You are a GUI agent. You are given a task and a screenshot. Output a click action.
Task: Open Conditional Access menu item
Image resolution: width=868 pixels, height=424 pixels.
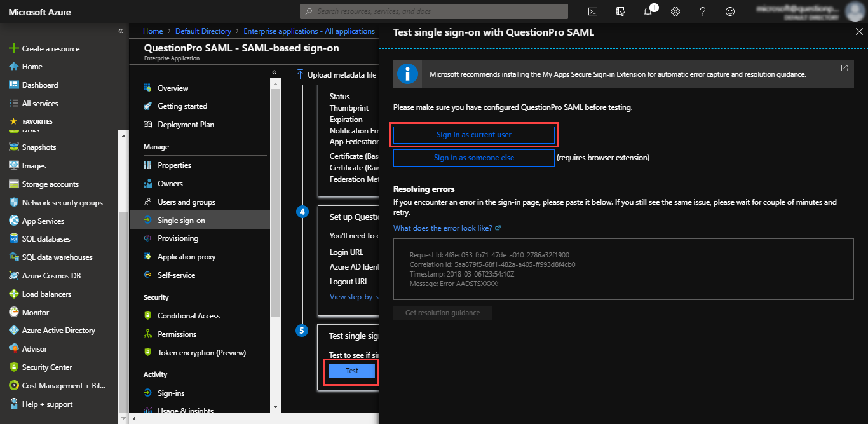tap(188, 316)
